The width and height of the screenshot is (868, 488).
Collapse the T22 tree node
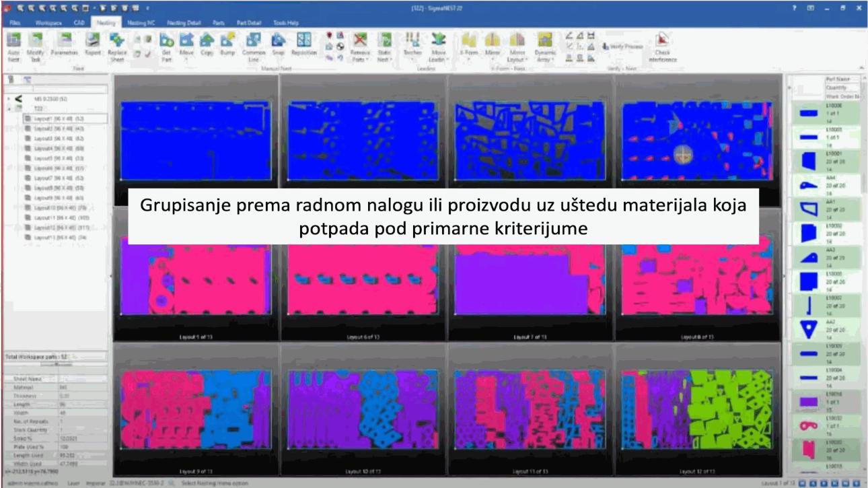pyautogui.click(x=9, y=108)
